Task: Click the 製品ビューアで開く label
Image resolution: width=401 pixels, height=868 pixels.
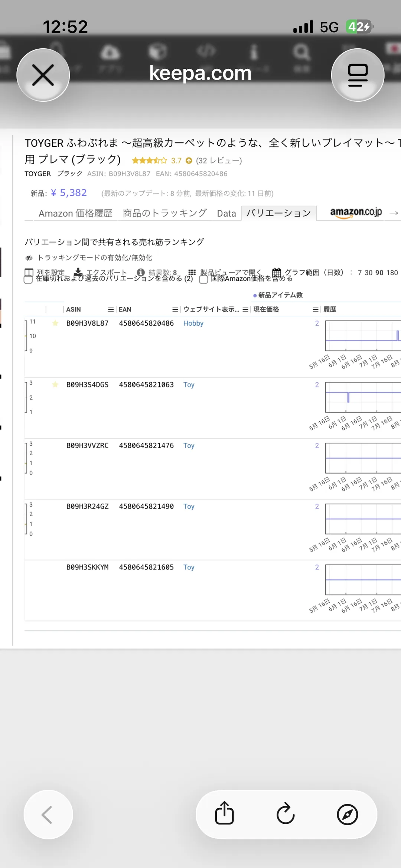Action: click(231, 272)
